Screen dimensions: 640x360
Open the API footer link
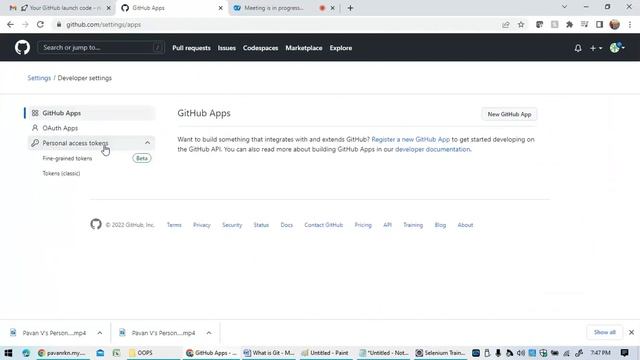click(x=387, y=225)
